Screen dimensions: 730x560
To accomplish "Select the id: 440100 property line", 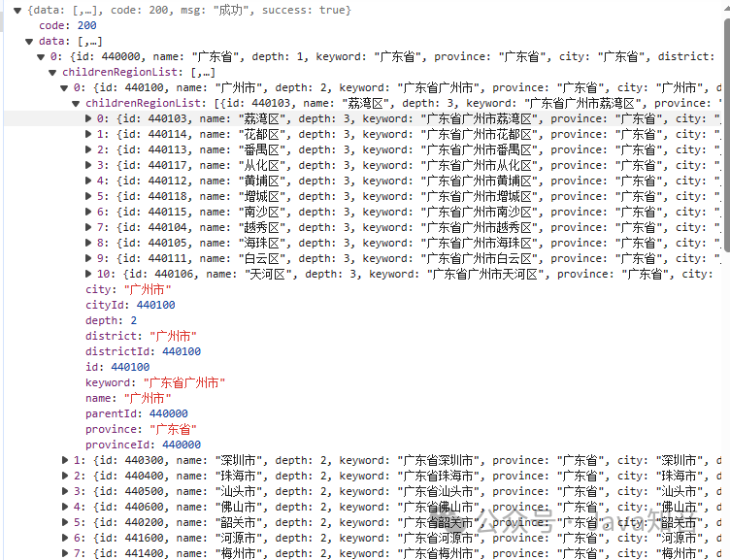I will click(x=117, y=367).
